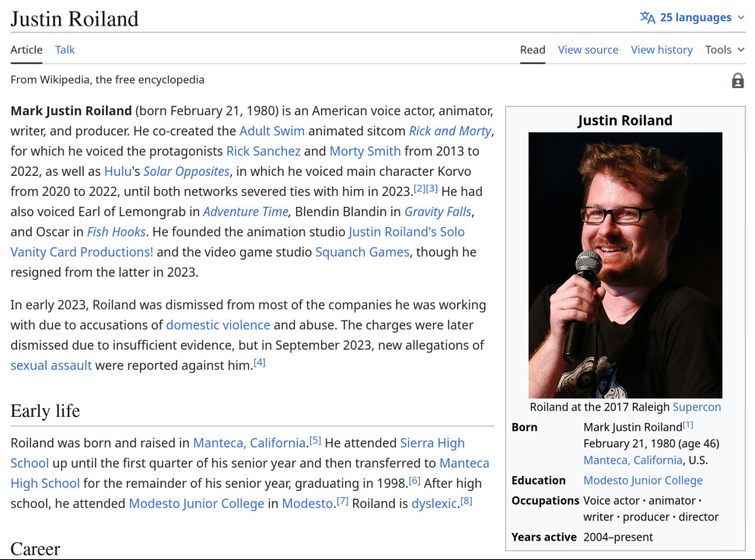The image size is (755, 560).
Task: Open the Adventure Time link
Action: tap(246, 212)
